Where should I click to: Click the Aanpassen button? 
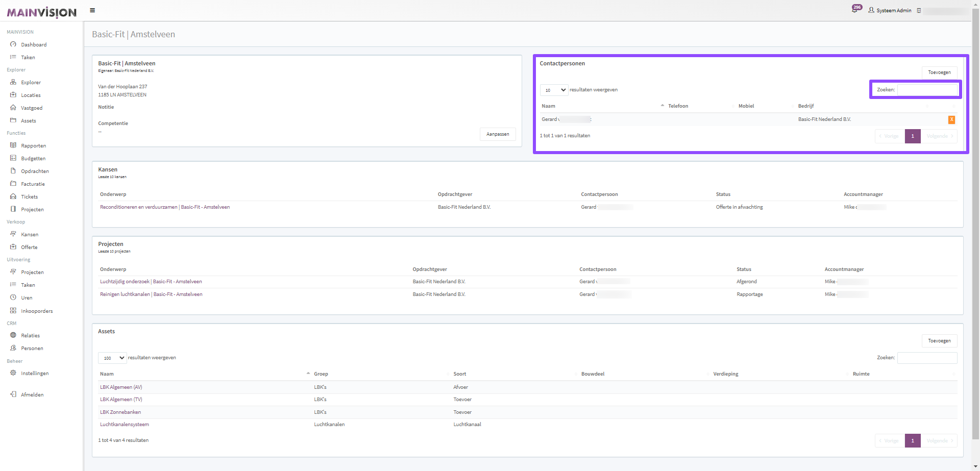point(498,134)
